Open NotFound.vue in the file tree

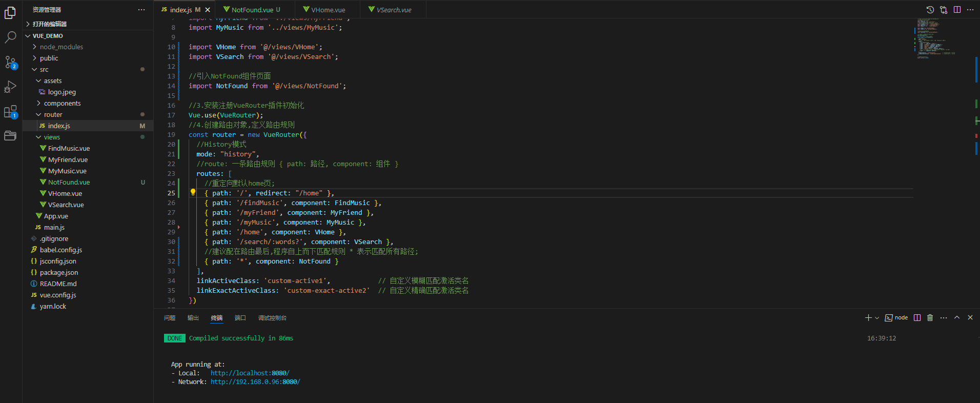coord(88,182)
